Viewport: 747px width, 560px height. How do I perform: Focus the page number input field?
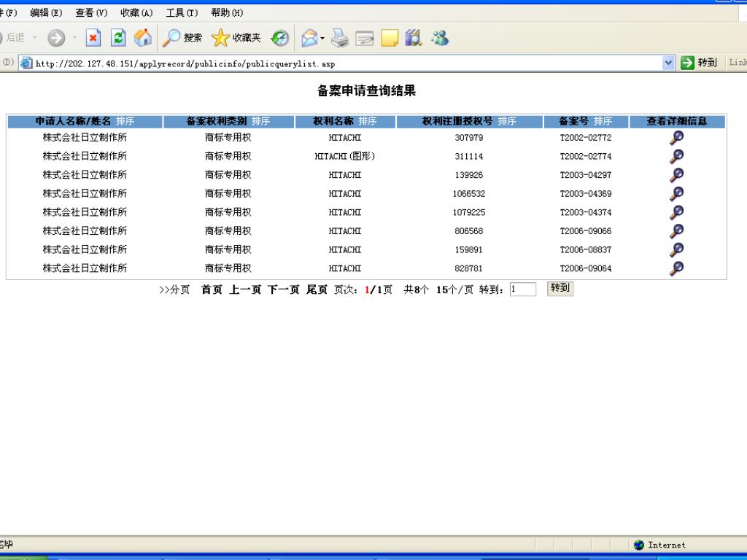click(x=522, y=289)
